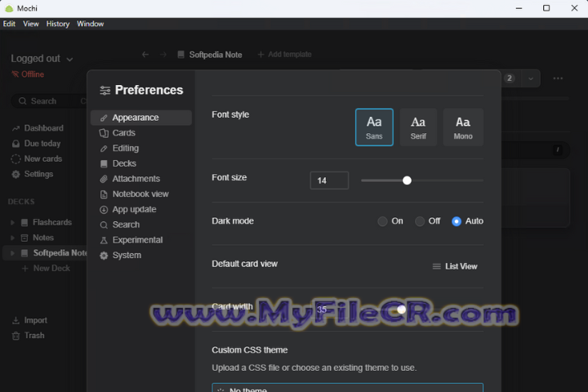588x392 pixels.
Task: Expand the Logged out account dropdown
Action: [x=42, y=59]
